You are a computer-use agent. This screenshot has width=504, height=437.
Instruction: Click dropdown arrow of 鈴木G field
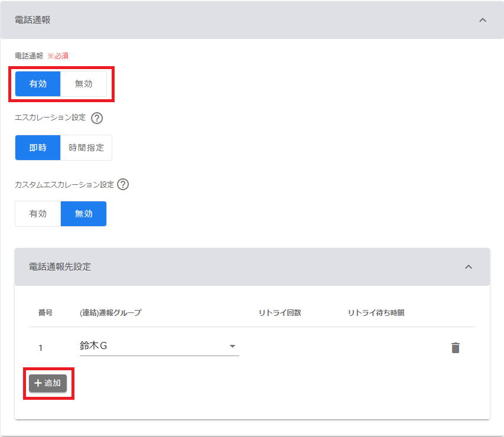tap(232, 347)
